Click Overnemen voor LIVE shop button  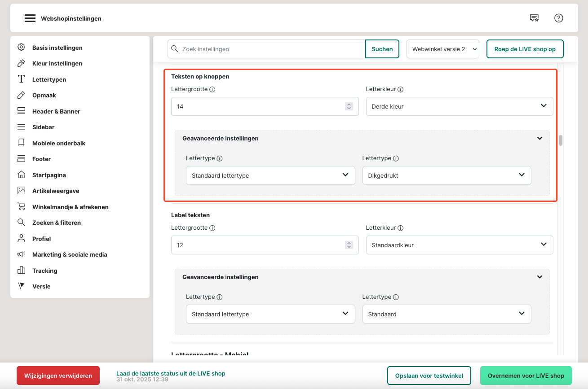pos(526,376)
